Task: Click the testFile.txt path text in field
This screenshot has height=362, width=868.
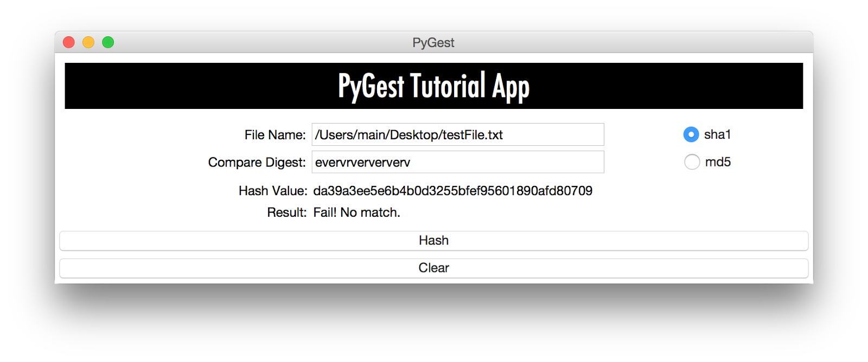Action: (x=473, y=135)
